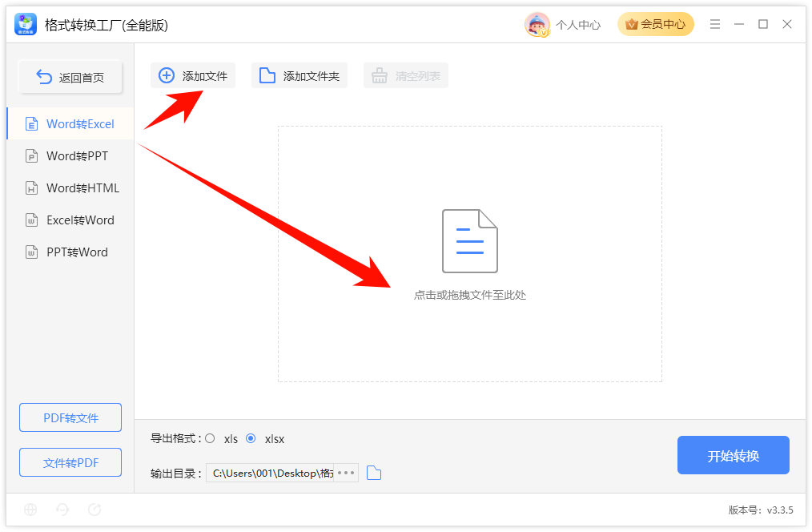Click the 清空列表 clear list button

click(406, 75)
